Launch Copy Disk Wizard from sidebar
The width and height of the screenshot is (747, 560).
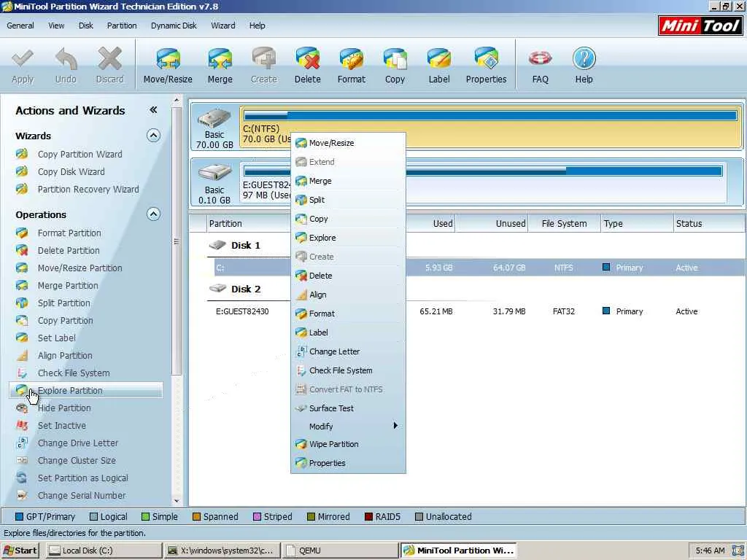point(71,172)
